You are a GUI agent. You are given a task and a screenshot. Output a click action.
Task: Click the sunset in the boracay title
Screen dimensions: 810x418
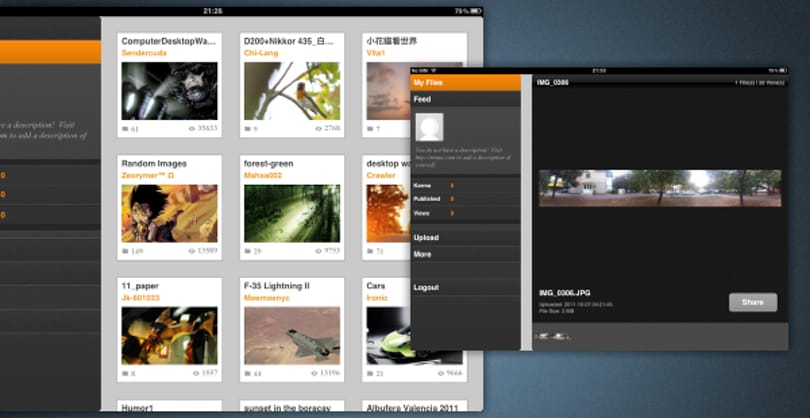pos(287,408)
